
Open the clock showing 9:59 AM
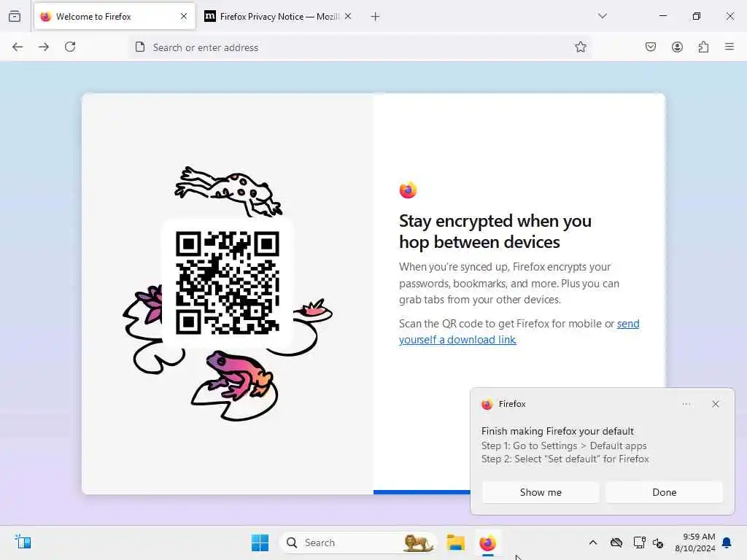tap(695, 542)
